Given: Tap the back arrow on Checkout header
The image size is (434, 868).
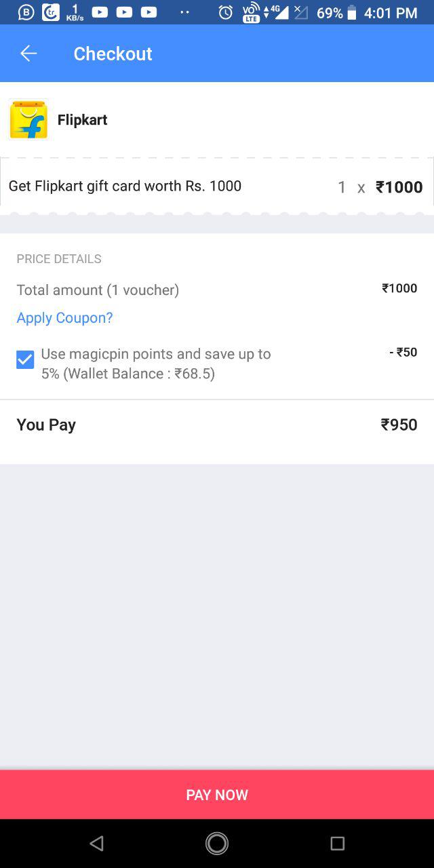Looking at the screenshot, I should point(28,53).
